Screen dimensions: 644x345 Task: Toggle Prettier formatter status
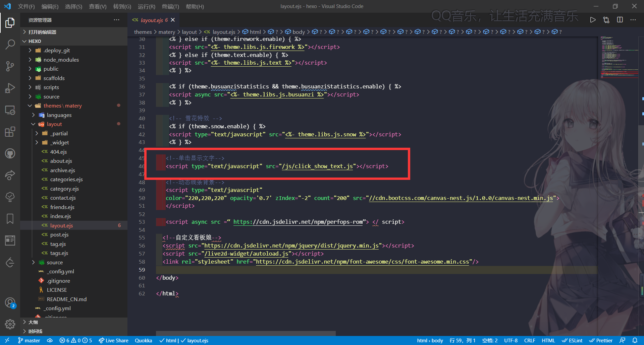(601, 340)
